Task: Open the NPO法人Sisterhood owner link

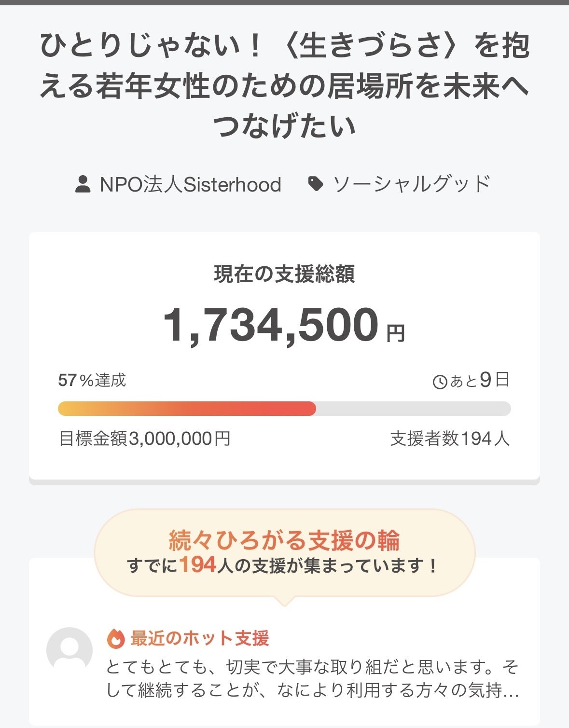Action: click(x=190, y=184)
